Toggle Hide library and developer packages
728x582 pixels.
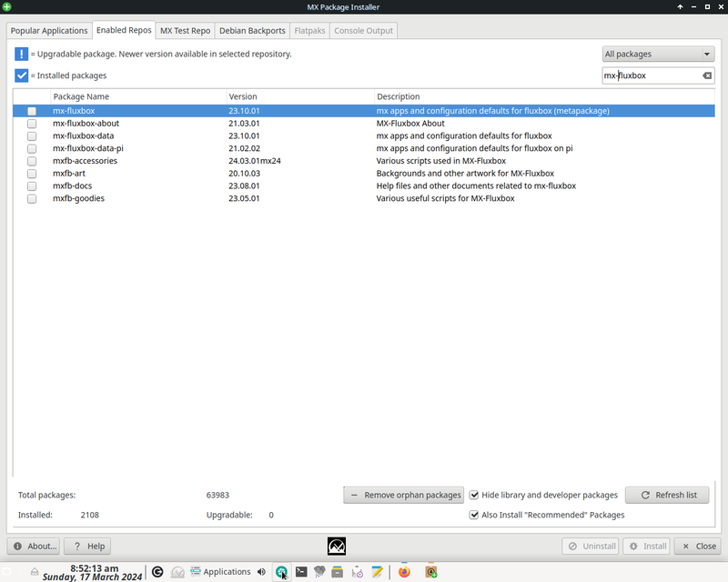click(x=474, y=495)
